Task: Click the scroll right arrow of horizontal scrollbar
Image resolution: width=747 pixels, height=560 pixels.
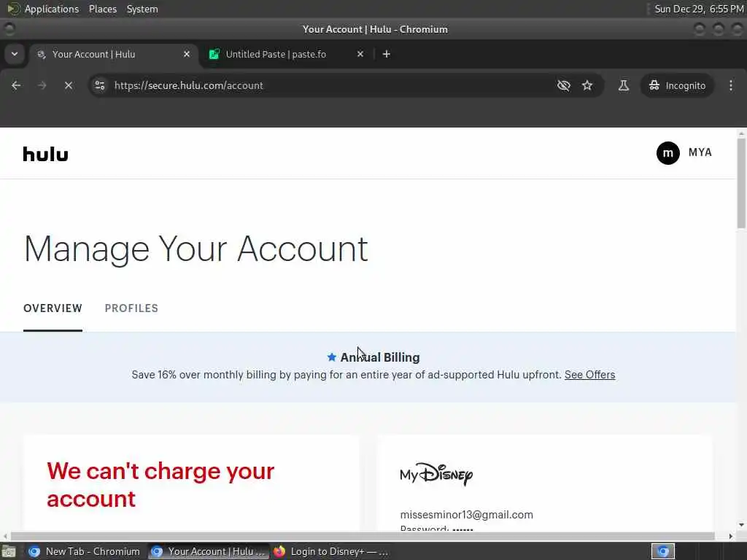Action: pos(731,536)
